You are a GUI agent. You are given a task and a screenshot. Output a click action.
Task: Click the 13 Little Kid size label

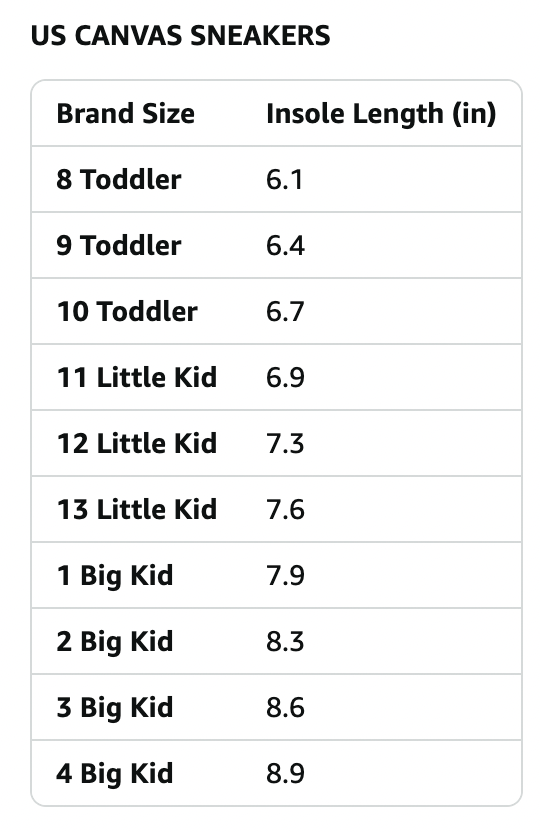(x=137, y=509)
